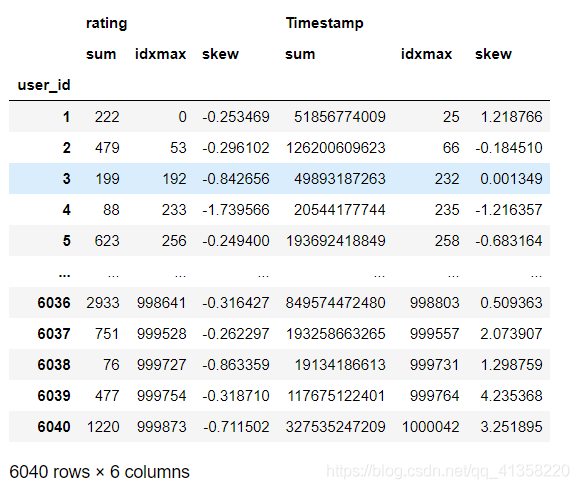The height and width of the screenshot is (489, 579).
Task: Select skew value 4.235368
Action: (x=511, y=396)
